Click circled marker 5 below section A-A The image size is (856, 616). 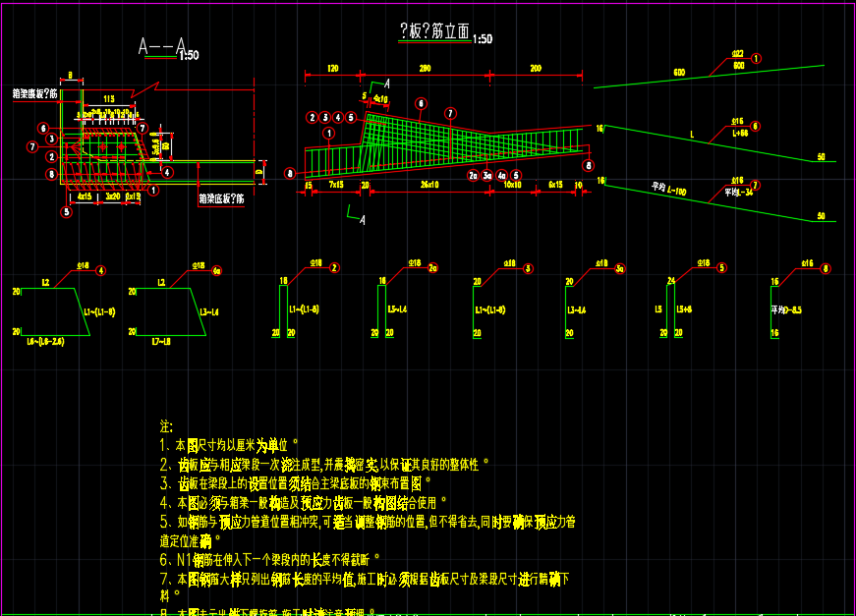pyautogui.click(x=67, y=211)
